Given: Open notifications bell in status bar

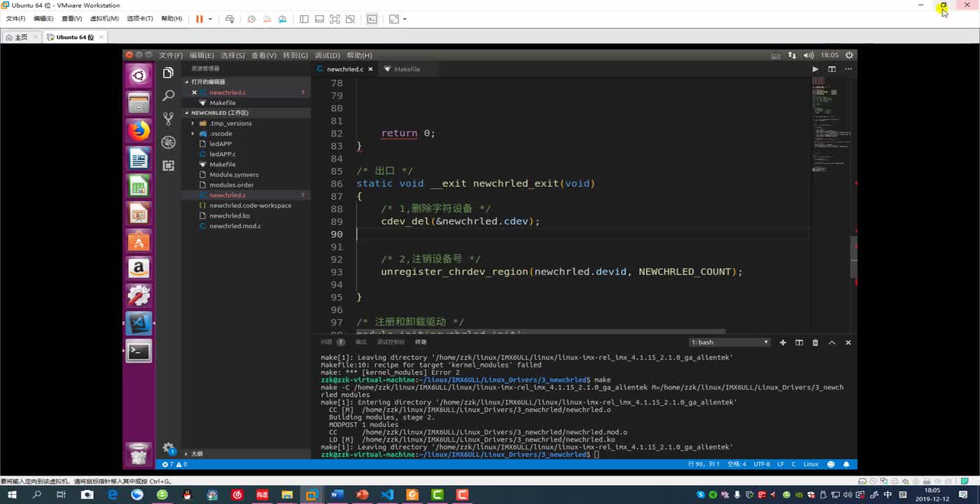Looking at the screenshot, I should point(846,464).
